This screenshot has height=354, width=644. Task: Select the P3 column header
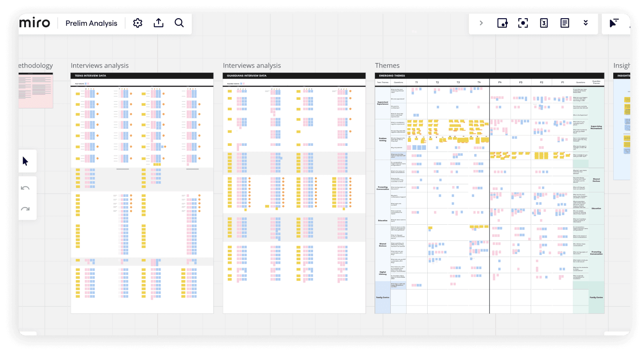(x=521, y=82)
